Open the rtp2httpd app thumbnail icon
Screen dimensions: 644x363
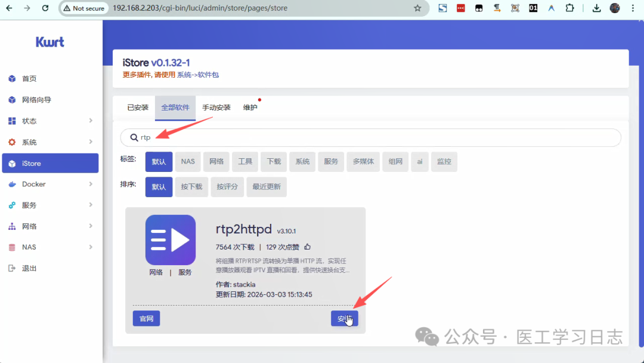[x=171, y=239]
